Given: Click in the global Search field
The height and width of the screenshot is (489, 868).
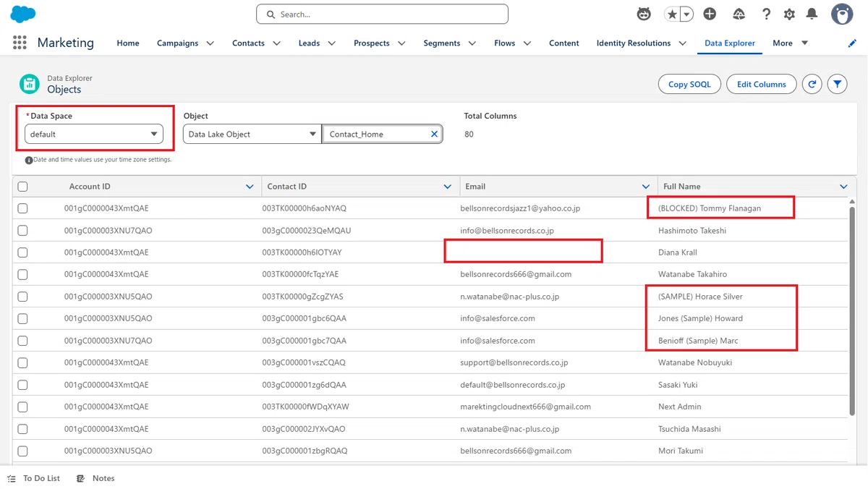Looking at the screenshot, I should pos(382,14).
